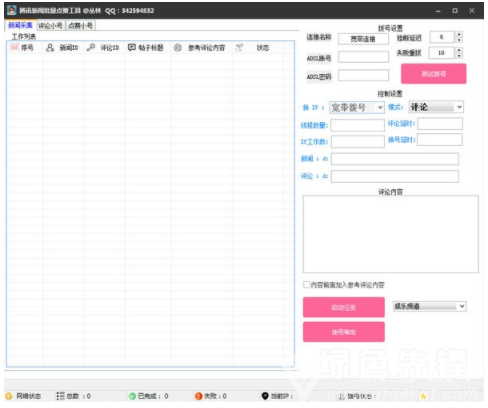Click the key icon beside 评论ID
The width and height of the screenshot is (488, 408).
pyautogui.click(x=91, y=48)
